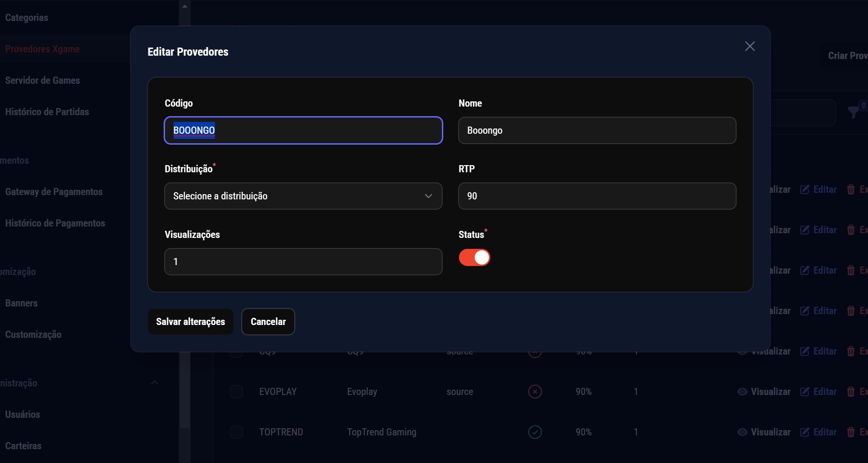Click the TOPTREND code cell
Image resolution: width=868 pixels, height=463 pixels.
281,432
